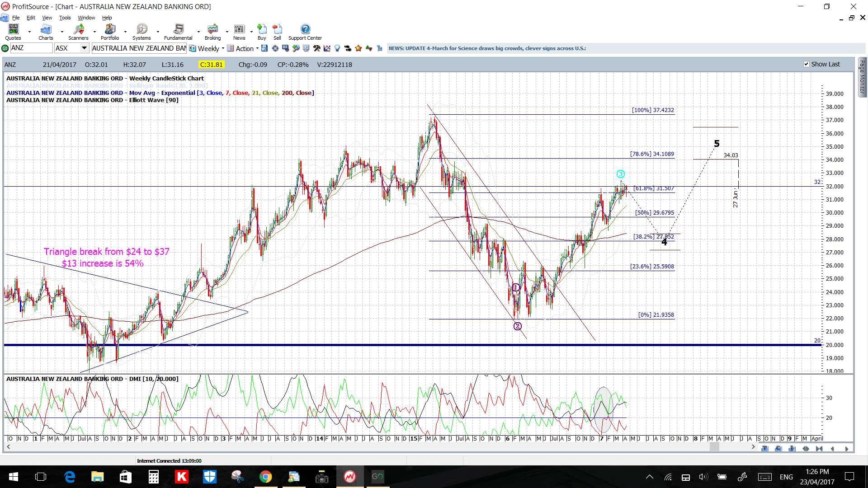Open the Window menu
This screenshot has width=868, height=488.
(x=86, y=18)
